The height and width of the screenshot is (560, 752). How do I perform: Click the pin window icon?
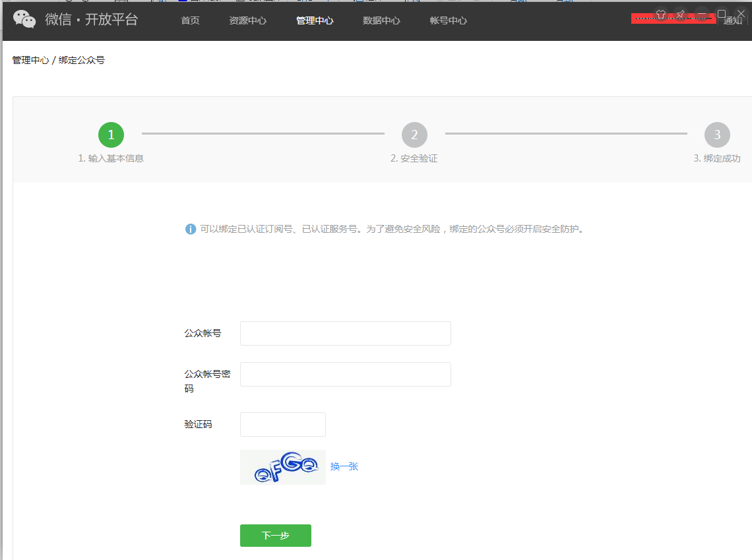pos(681,14)
